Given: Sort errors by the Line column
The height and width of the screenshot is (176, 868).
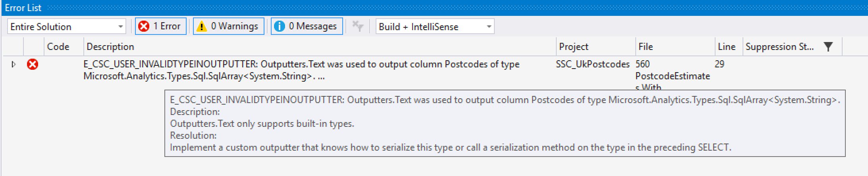Looking at the screenshot, I should pyautogui.click(x=727, y=47).
